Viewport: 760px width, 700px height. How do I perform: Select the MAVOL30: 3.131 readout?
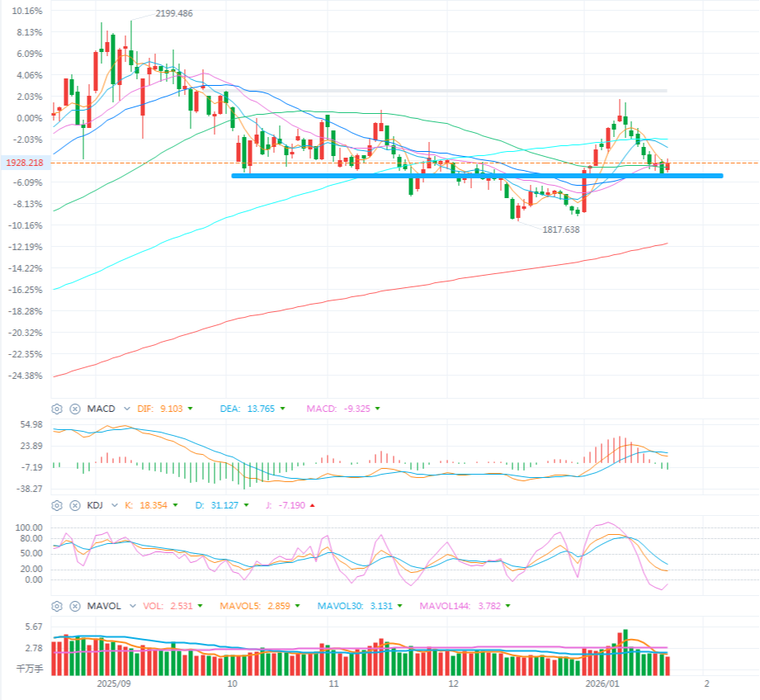pyautogui.click(x=355, y=606)
